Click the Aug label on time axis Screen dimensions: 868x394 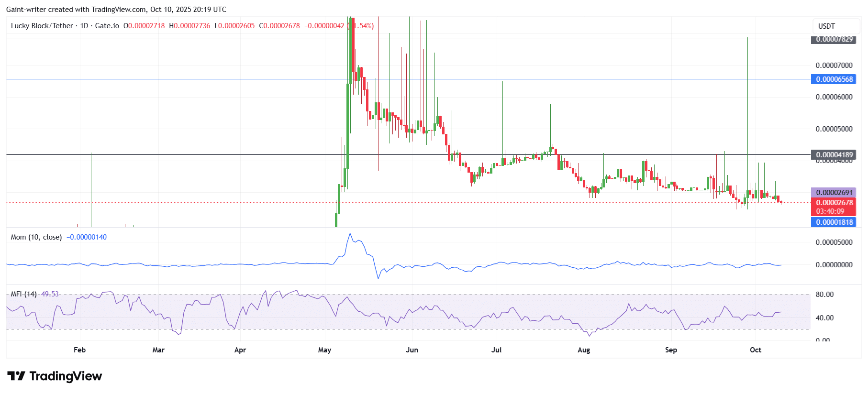pyautogui.click(x=583, y=350)
